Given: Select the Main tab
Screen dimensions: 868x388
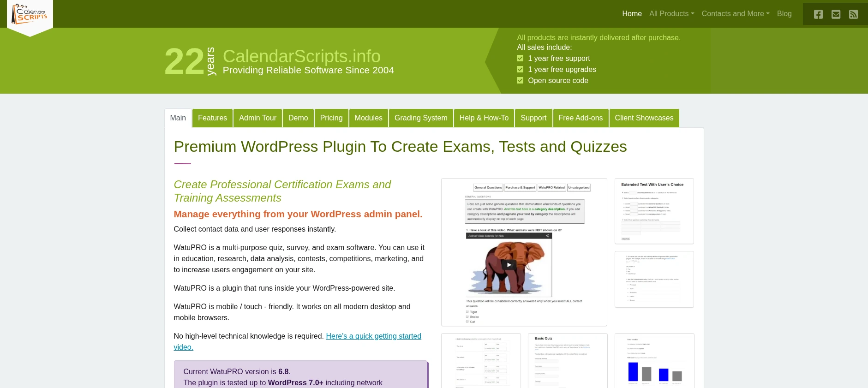Looking at the screenshot, I should tap(178, 118).
